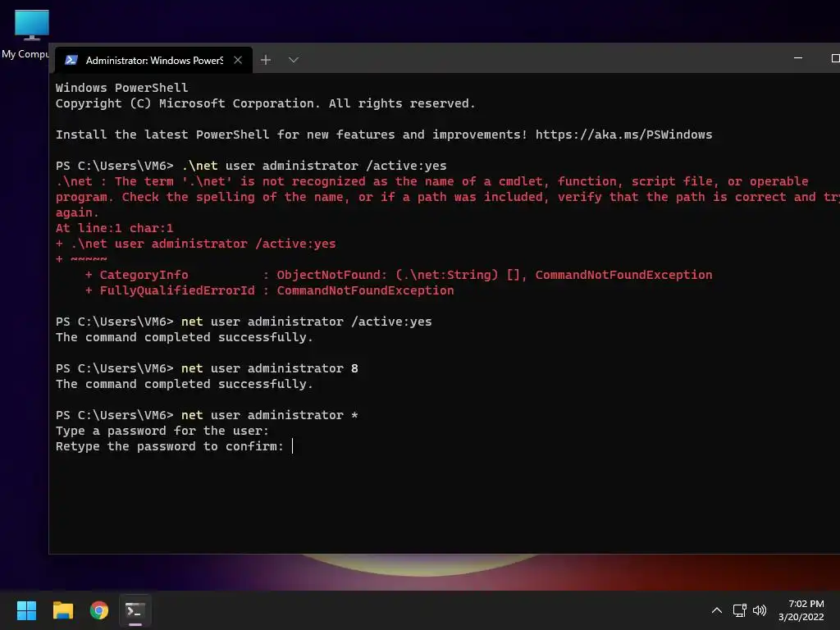Screen dimensions: 840x630
Task: Open a new terminal tab with plus
Action: [266, 60]
